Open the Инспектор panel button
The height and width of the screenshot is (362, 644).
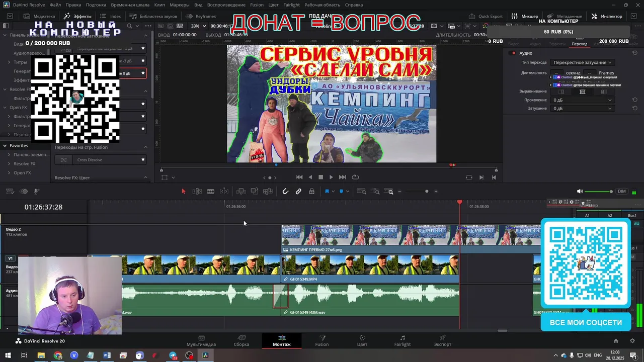click(x=607, y=16)
